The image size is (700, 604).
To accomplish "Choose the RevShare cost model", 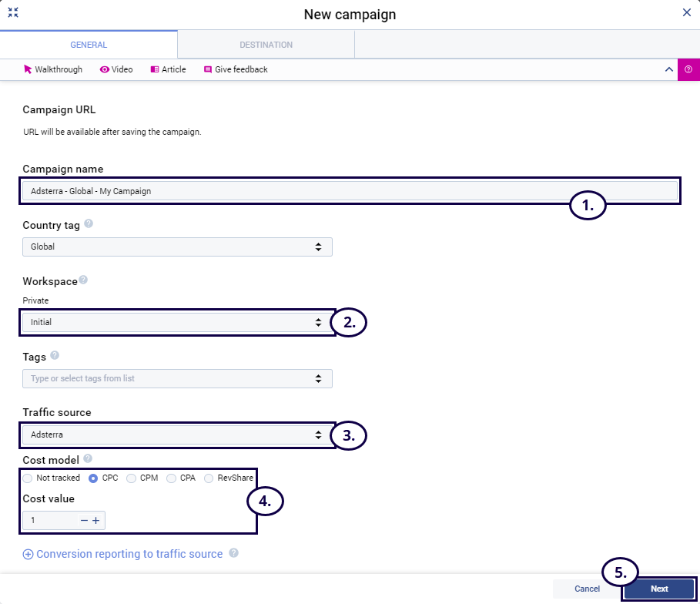I will (209, 478).
